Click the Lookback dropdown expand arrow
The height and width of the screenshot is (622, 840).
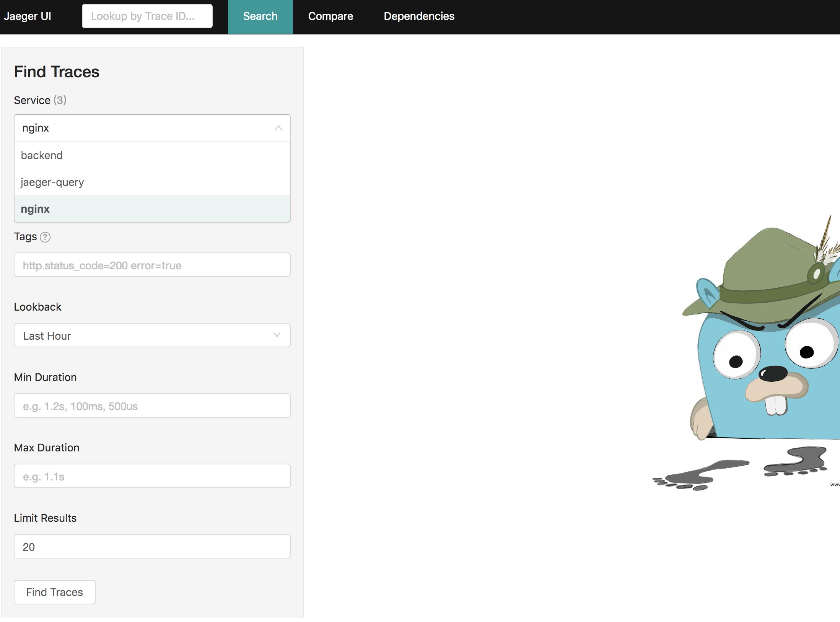tap(278, 335)
